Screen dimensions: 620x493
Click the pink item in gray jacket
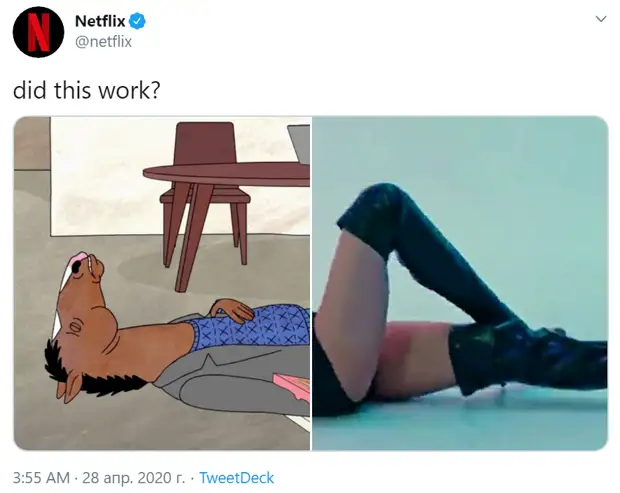click(x=292, y=387)
